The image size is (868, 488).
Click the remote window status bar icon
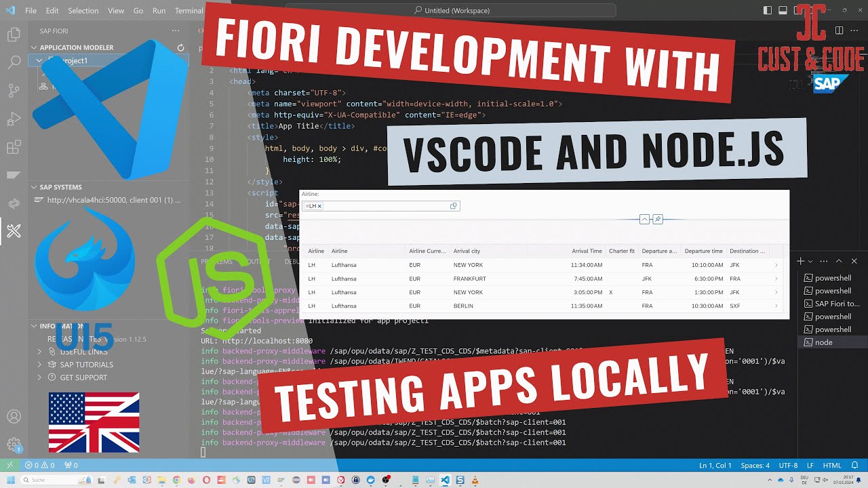tap(9, 466)
